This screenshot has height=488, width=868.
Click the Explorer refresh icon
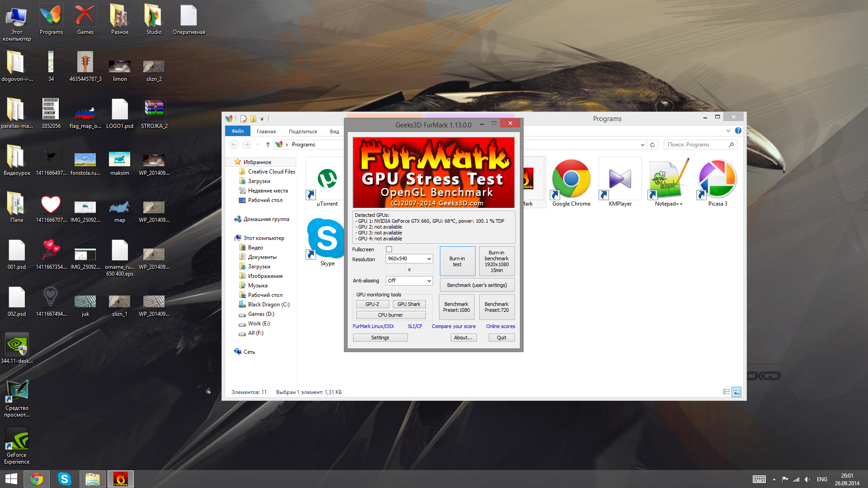tap(652, 145)
